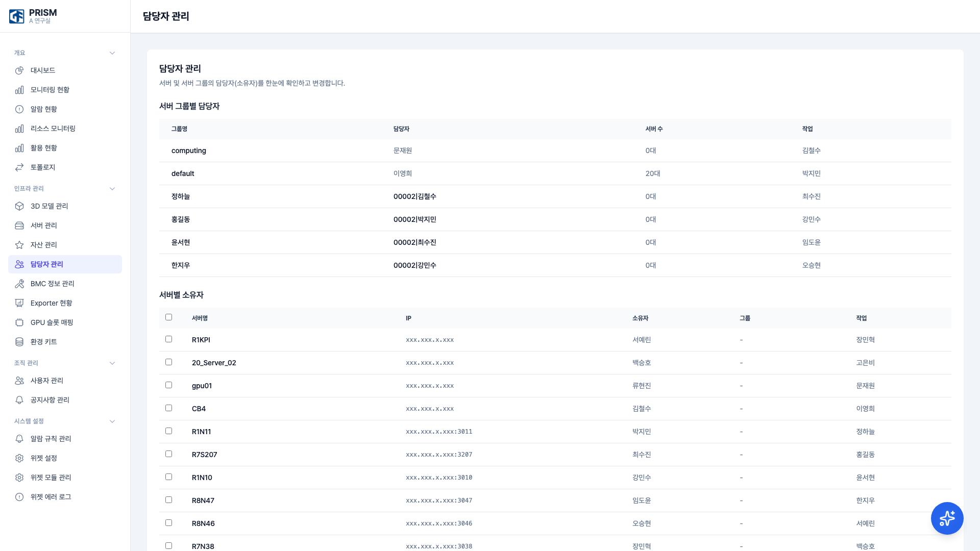Collapse the 개요 sidebar section chevron
This screenshot has height=551, width=980.
[112, 53]
